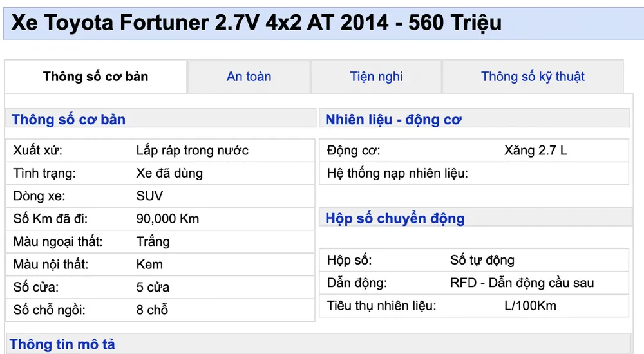This screenshot has width=644, height=354.
Task: Click the RFD - Dẫn động cầu sau value
Action: 522,283
